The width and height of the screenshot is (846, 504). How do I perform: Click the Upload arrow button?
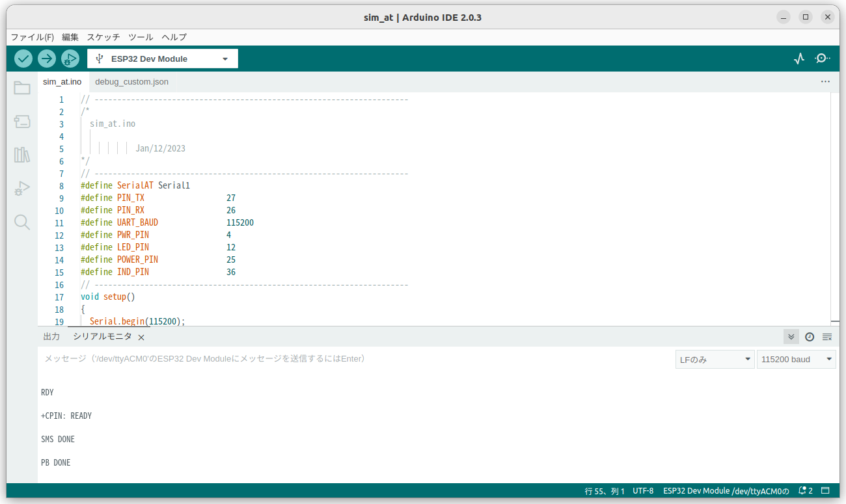47,59
